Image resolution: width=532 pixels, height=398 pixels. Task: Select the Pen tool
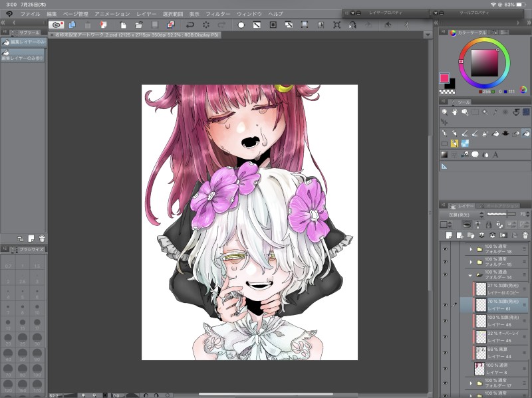tap(444, 134)
